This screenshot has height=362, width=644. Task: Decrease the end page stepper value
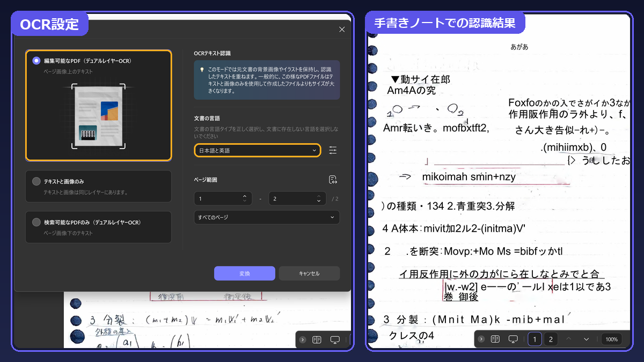coord(319,202)
